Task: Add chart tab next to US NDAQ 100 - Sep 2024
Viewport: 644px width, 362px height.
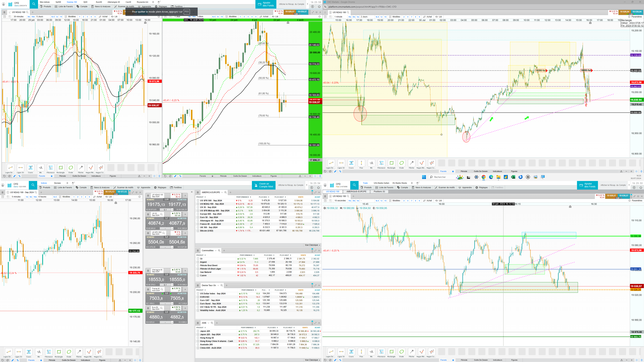Action: [x=41, y=192]
